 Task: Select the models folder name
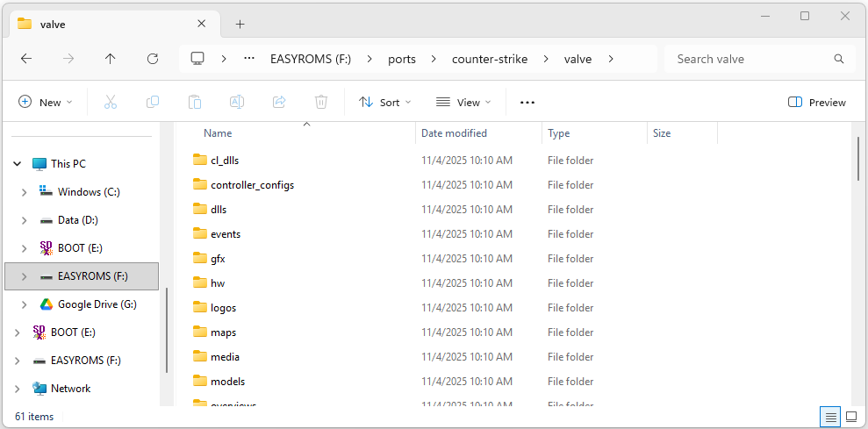[x=228, y=381]
